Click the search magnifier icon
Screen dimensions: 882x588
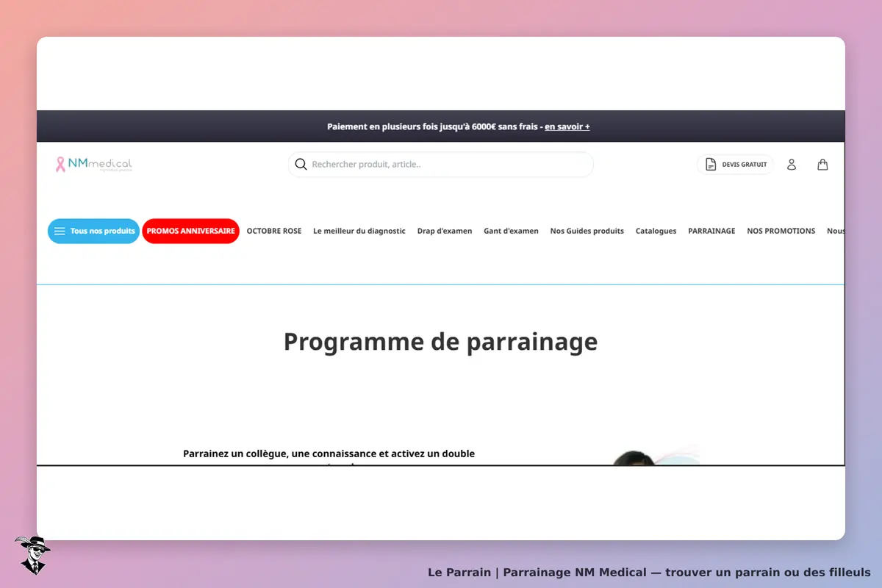point(301,164)
